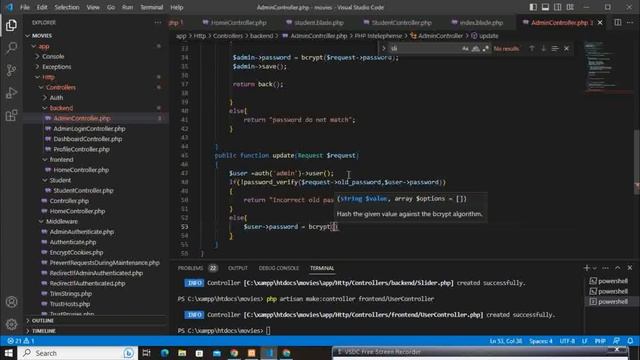The image size is (640, 360).
Task: Open the Debug Console panel tab
Action: point(279,268)
